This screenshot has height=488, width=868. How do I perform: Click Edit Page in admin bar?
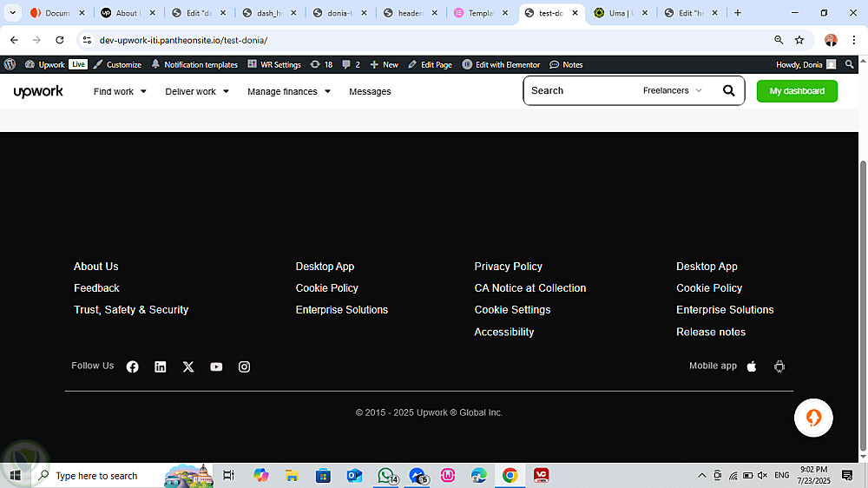click(x=431, y=65)
